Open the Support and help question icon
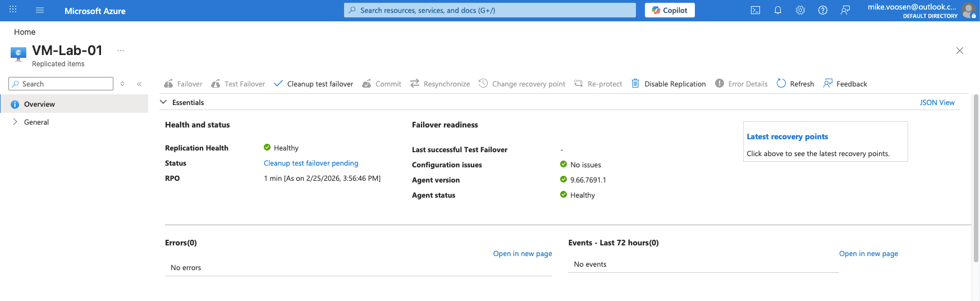The height and width of the screenshot is (301, 980). click(x=823, y=10)
